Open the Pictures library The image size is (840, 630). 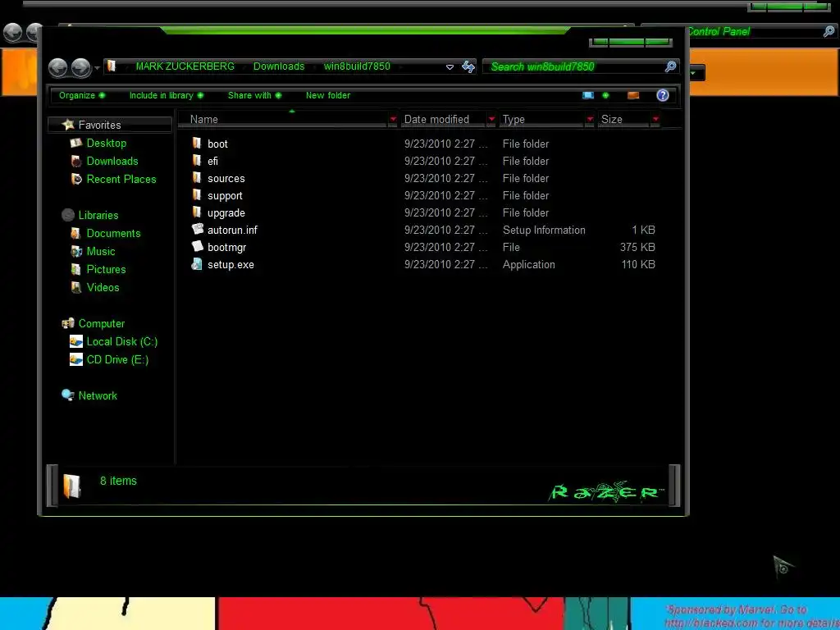click(x=106, y=269)
